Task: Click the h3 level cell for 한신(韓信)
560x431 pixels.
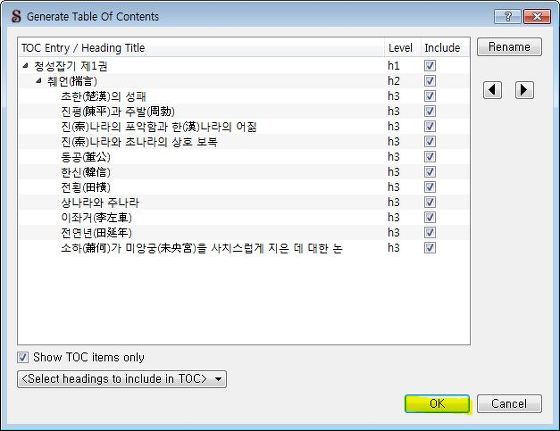Action: point(394,172)
